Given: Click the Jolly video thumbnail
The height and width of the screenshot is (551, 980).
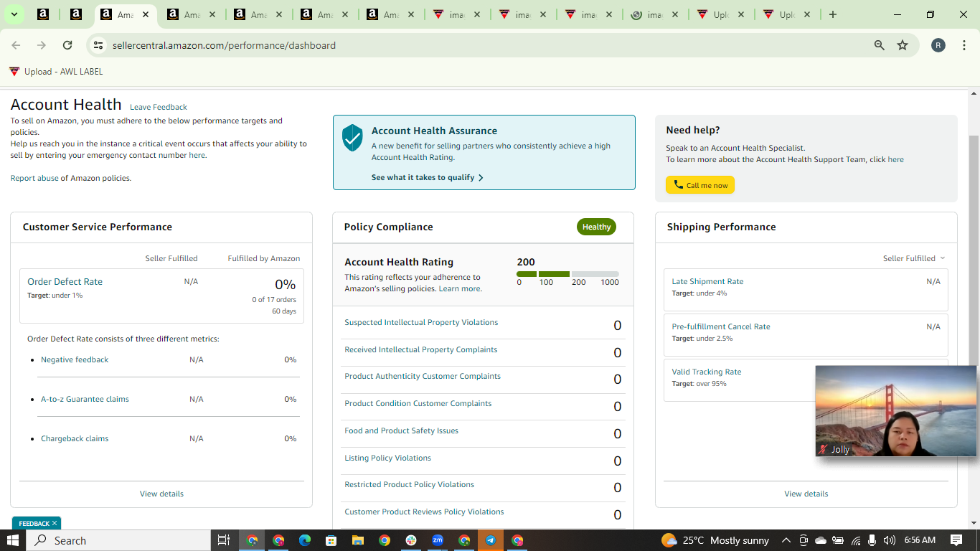Looking at the screenshot, I should pyautogui.click(x=896, y=411).
